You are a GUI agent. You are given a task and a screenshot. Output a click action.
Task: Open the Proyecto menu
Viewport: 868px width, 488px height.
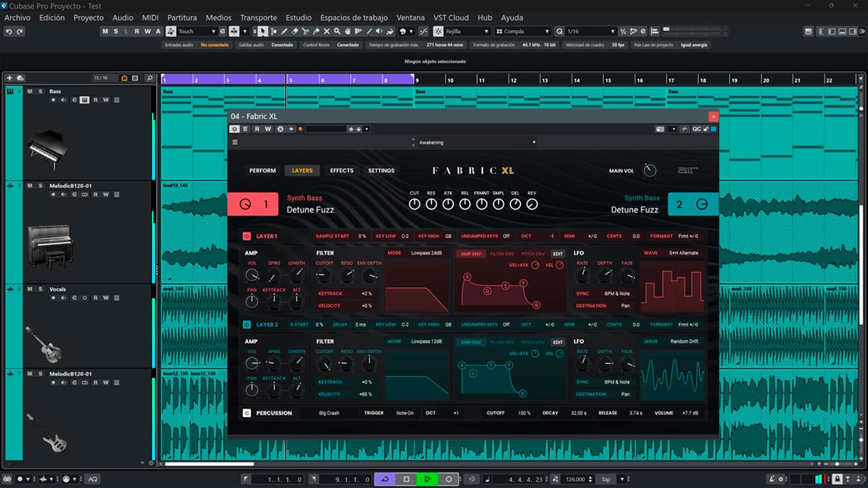pyautogui.click(x=89, y=17)
